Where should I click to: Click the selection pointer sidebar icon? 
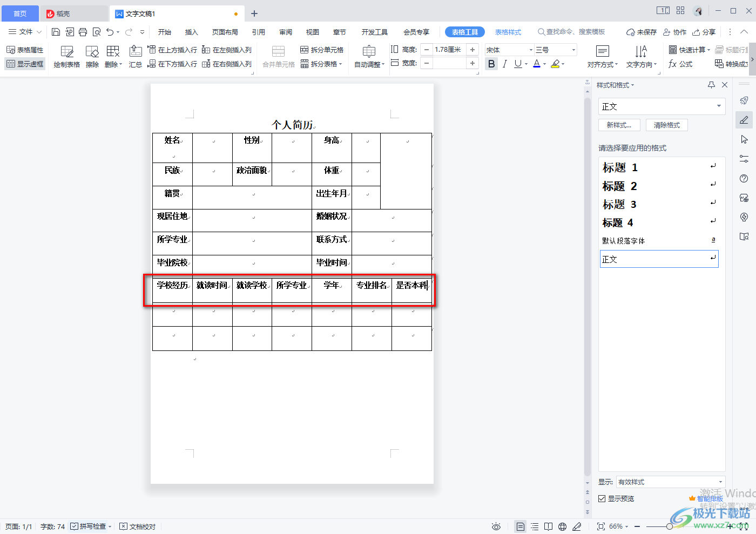click(x=744, y=139)
